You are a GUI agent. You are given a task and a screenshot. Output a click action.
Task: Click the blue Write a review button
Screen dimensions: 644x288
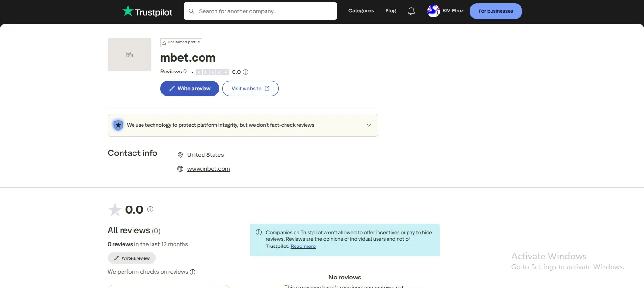click(190, 88)
